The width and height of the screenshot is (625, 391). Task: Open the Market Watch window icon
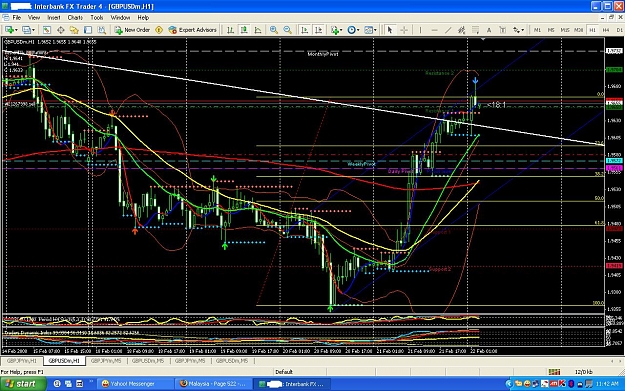pyautogui.click(x=47, y=30)
